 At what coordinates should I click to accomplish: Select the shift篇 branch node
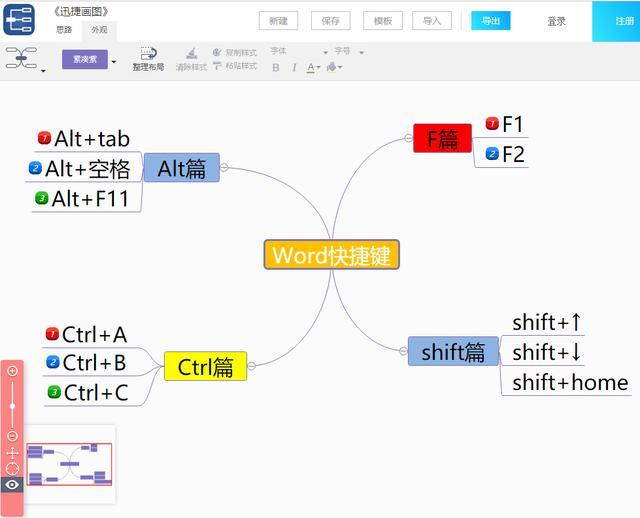(453, 351)
